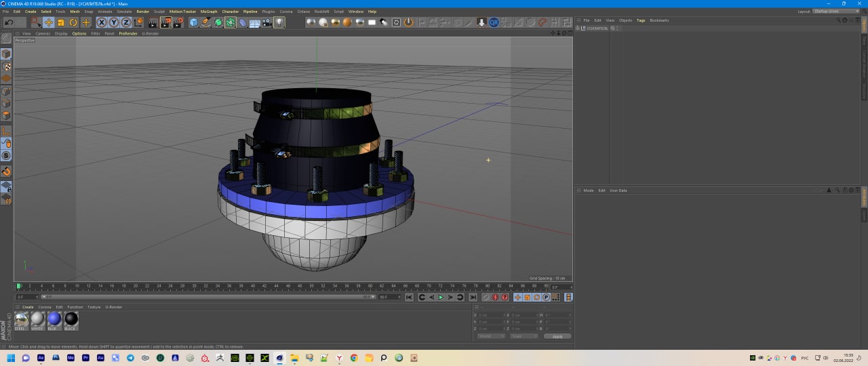Screen dimensions: 868x366
Task: Open the MoGraph menu
Action: [209, 12]
